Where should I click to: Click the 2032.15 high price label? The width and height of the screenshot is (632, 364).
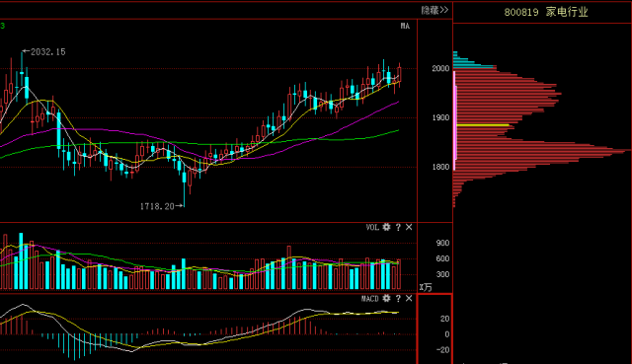click(x=47, y=52)
